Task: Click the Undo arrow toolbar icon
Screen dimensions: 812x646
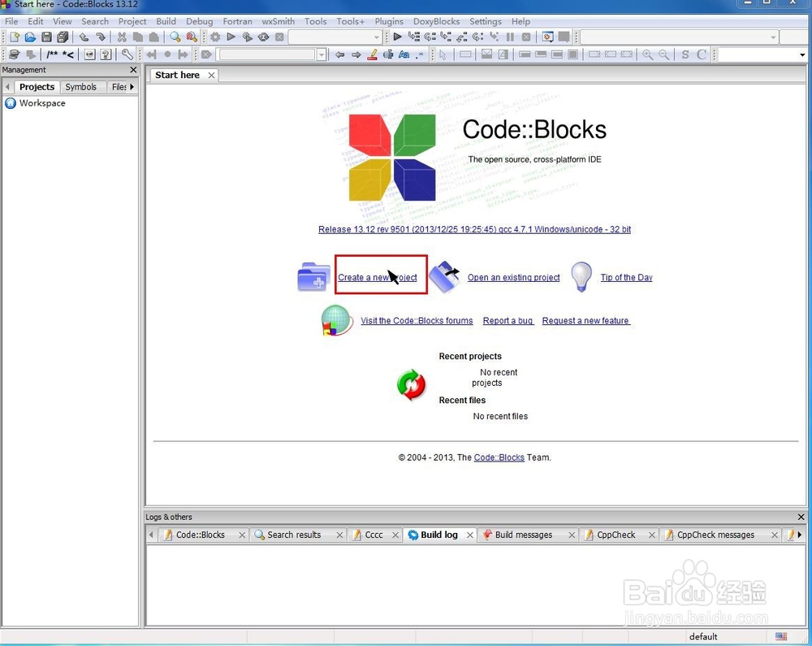Action: [x=84, y=37]
